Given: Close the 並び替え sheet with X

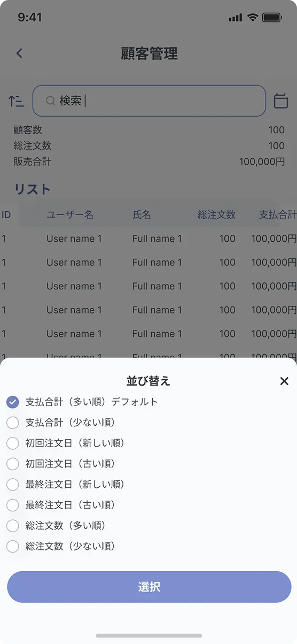Looking at the screenshot, I should (284, 381).
